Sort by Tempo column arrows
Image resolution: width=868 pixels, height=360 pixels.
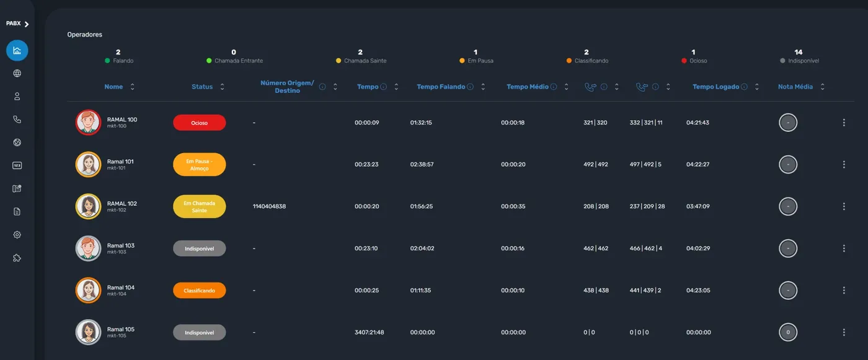point(397,87)
